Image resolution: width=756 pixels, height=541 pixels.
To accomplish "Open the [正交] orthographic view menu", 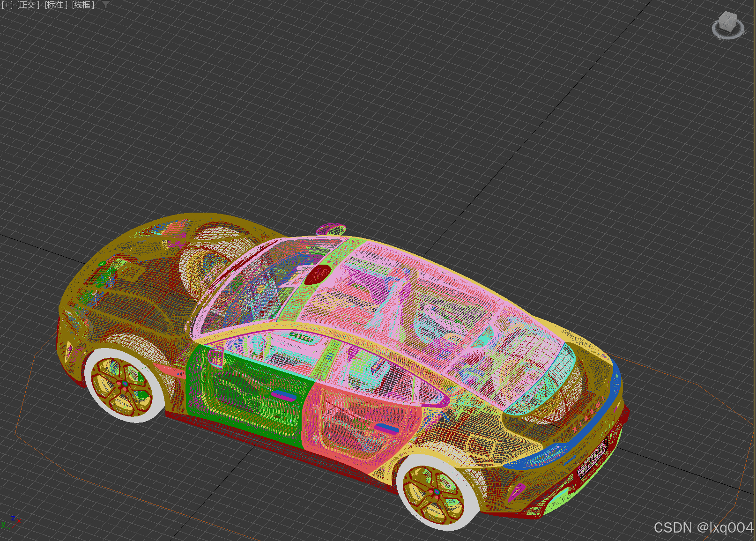I will coord(28,5).
